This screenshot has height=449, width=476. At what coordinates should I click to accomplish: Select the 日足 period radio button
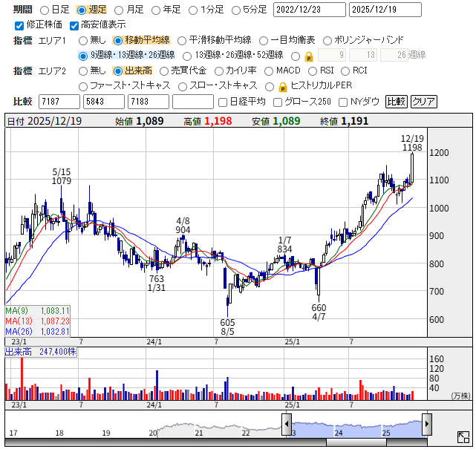pyautogui.click(x=45, y=10)
